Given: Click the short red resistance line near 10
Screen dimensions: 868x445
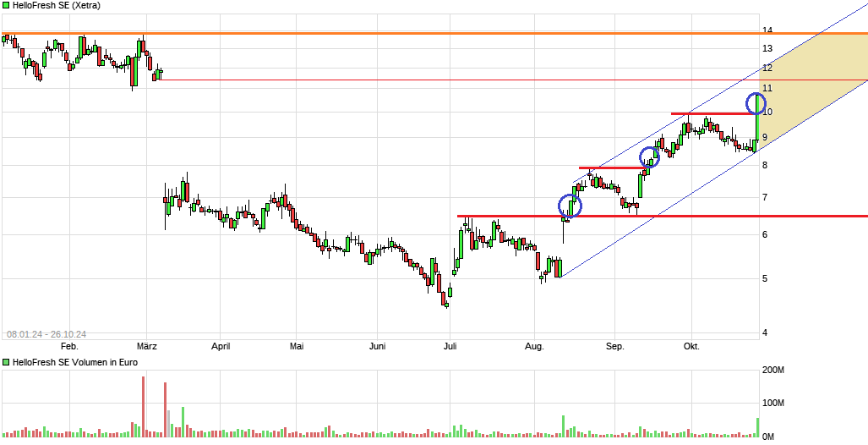Looking at the screenshot, I should pyautogui.click(x=710, y=113).
